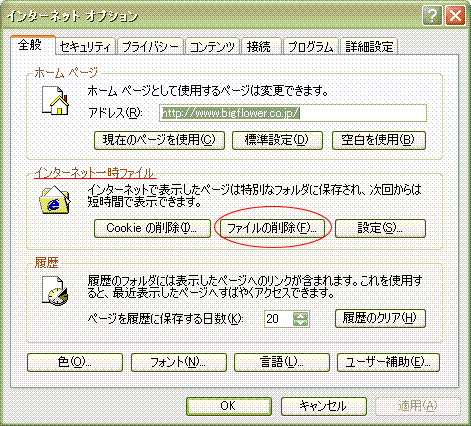
Task: Increase history days with up arrow
Action: [x=301, y=315]
